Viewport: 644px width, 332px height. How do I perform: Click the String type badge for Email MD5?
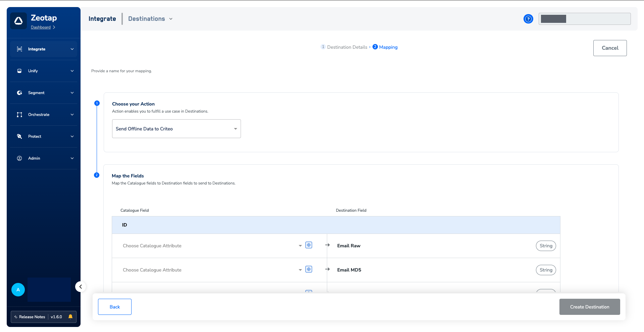point(546,270)
